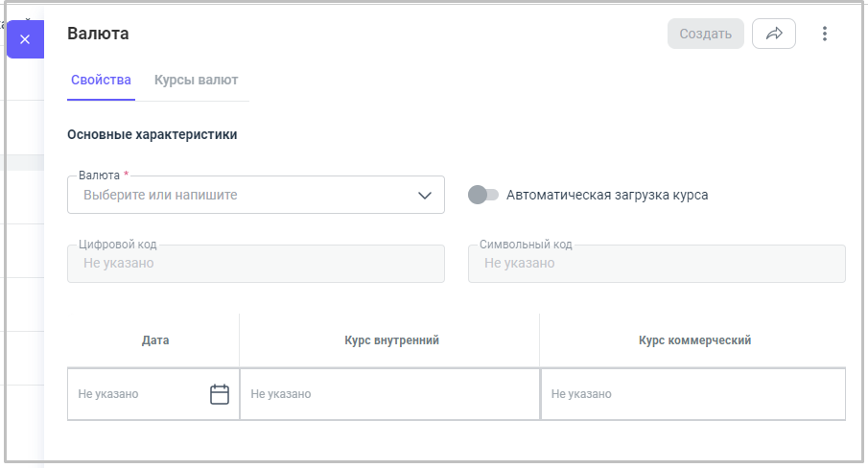The height and width of the screenshot is (468, 868).
Task: Click the Курс внутренний column header
Action: click(x=391, y=340)
